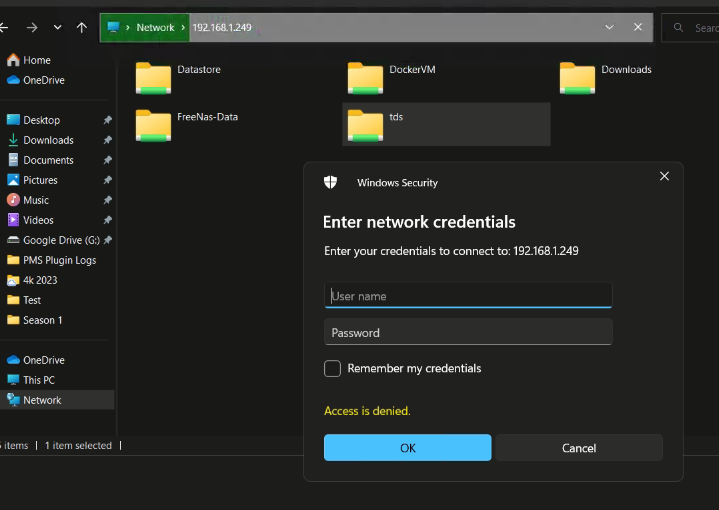Image resolution: width=719 pixels, height=510 pixels.
Task: Toggle the pin next to Music
Action: [x=108, y=200]
